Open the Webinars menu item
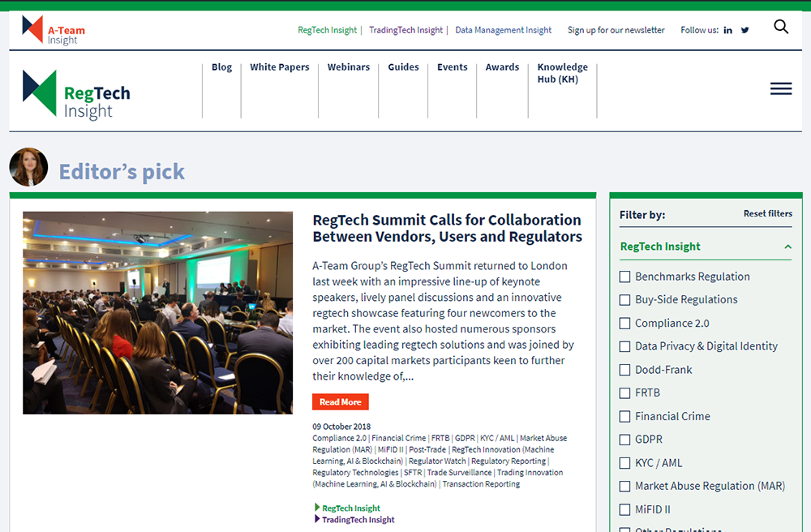The height and width of the screenshot is (532, 811). pyautogui.click(x=348, y=67)
